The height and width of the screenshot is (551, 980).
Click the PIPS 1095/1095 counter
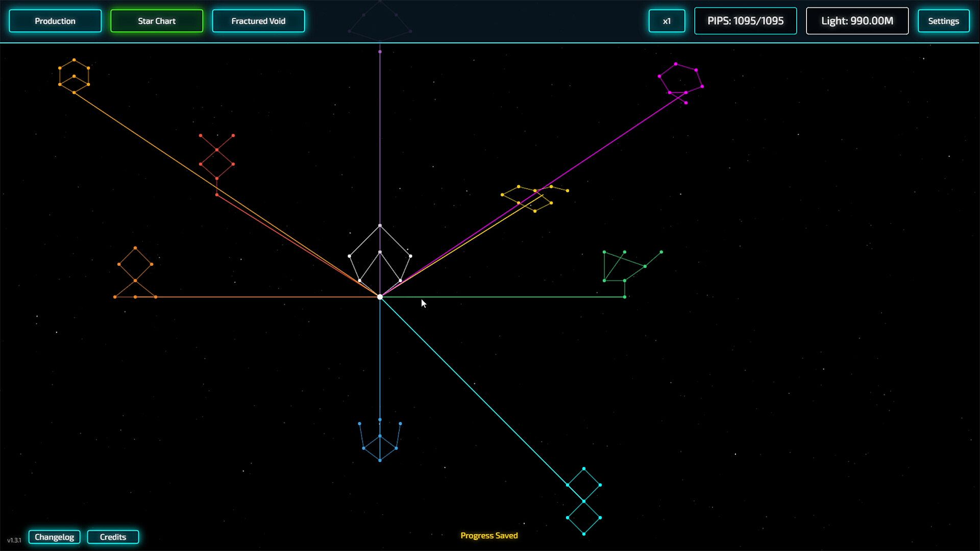(x=745, y=21)
